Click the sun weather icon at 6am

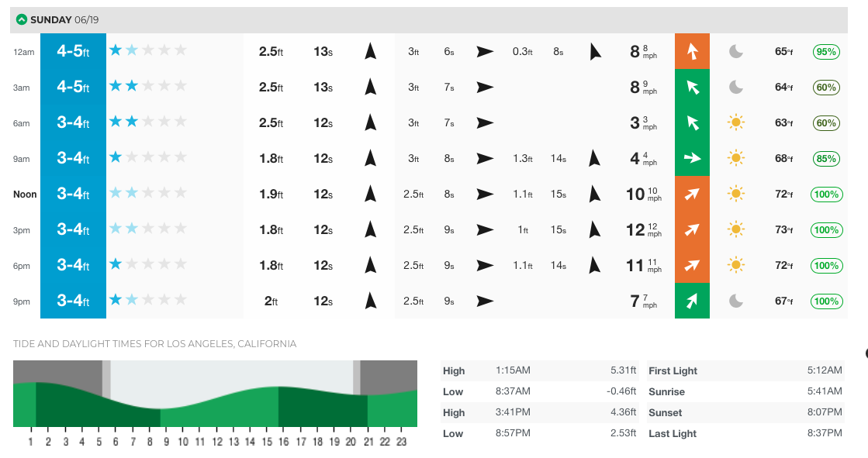pyautogui.click(x=735, y=122)
